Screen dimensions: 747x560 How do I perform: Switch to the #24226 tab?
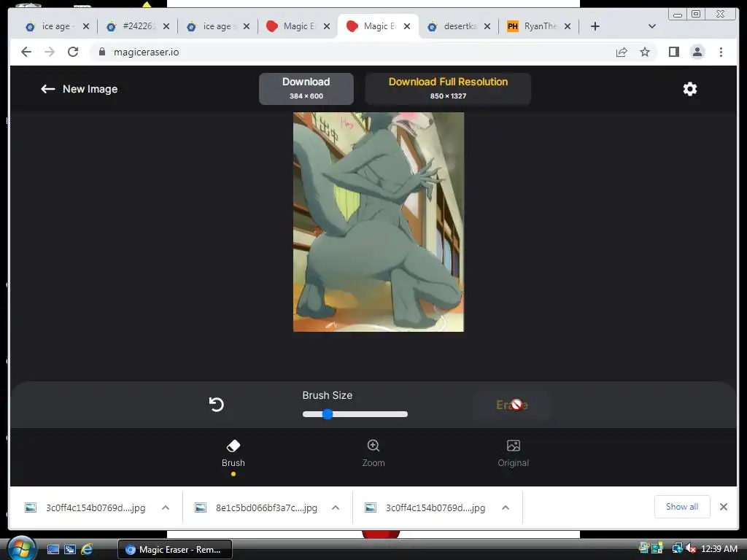(x=137, y=26)
